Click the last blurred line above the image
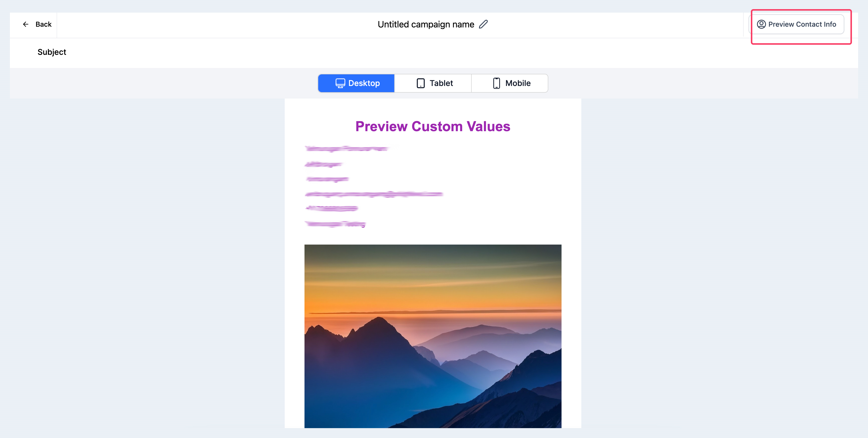Image resolution: width=868 pixels, height=438 pixels. [335, 224]
